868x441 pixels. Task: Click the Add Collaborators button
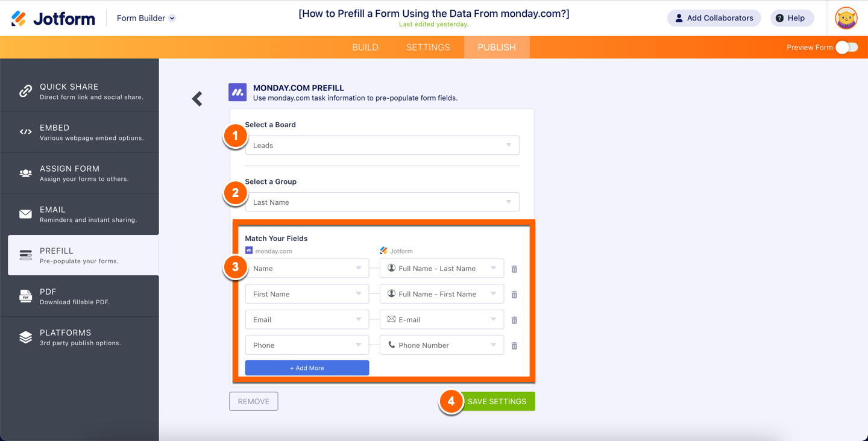[714, 18]
